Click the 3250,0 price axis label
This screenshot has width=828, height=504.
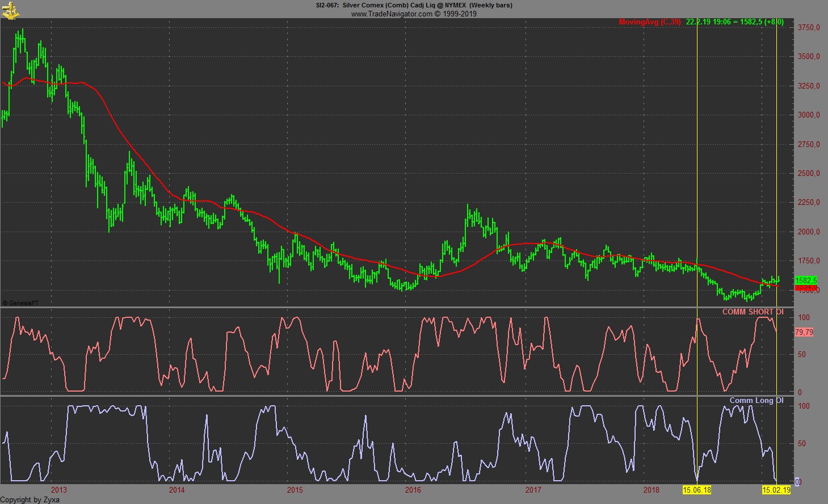coord(809,86)
